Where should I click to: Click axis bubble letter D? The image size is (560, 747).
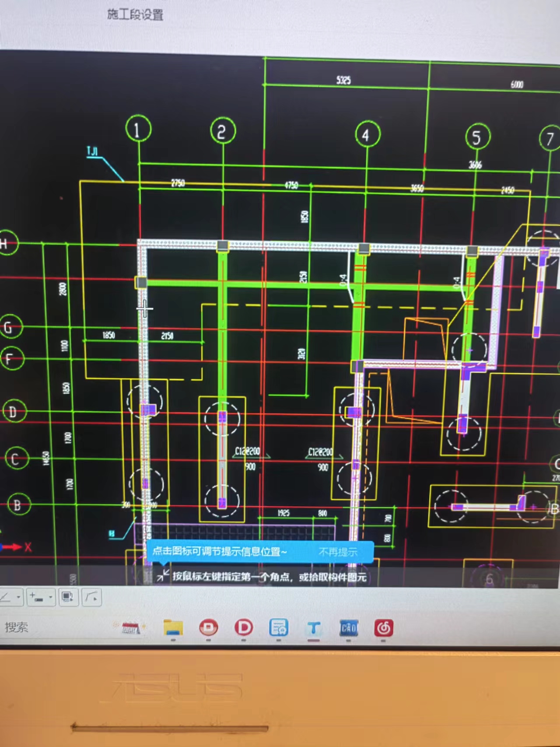click(x=15, y=412)
